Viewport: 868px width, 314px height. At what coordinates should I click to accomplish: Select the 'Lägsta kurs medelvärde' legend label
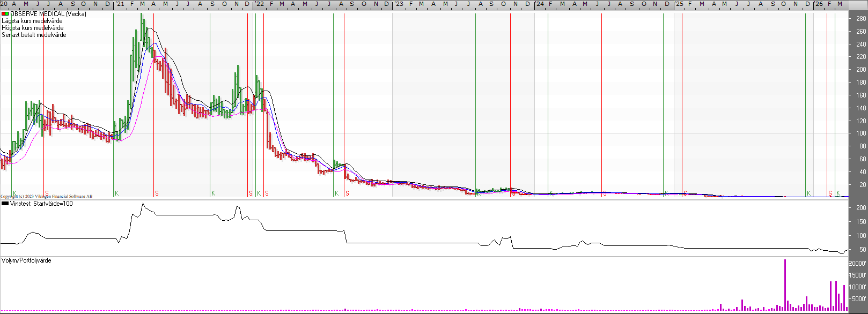(x=32, y=21)
